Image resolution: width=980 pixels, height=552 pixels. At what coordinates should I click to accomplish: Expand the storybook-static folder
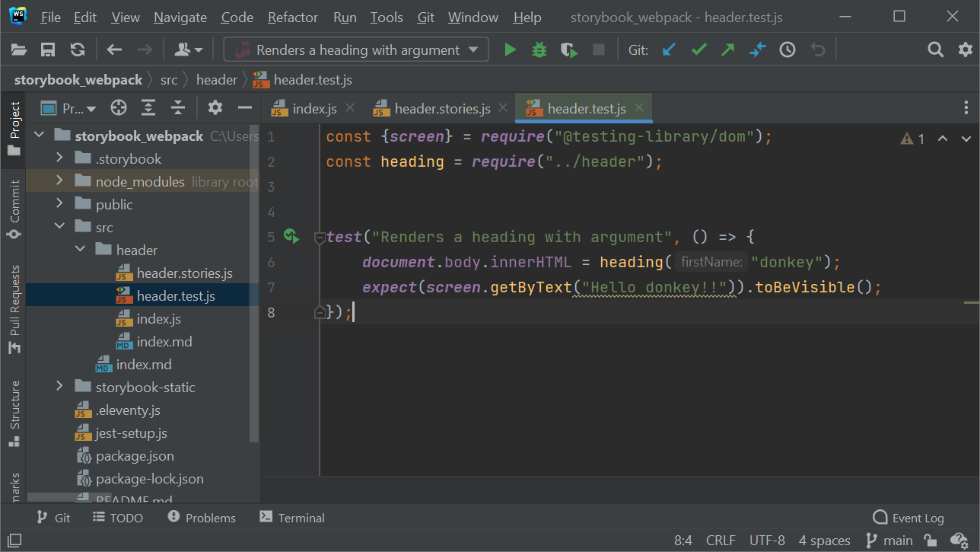point(59,387)
